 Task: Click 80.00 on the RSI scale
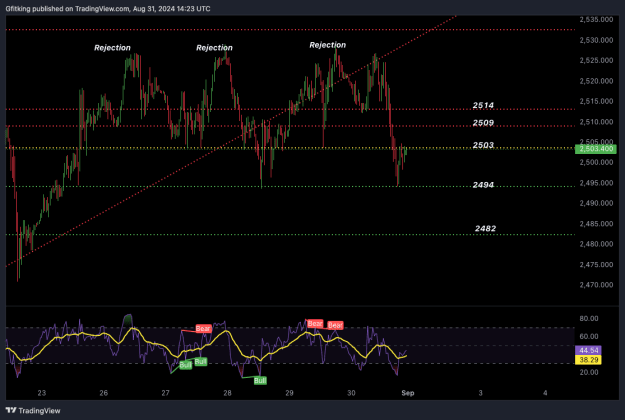(589, 318)
